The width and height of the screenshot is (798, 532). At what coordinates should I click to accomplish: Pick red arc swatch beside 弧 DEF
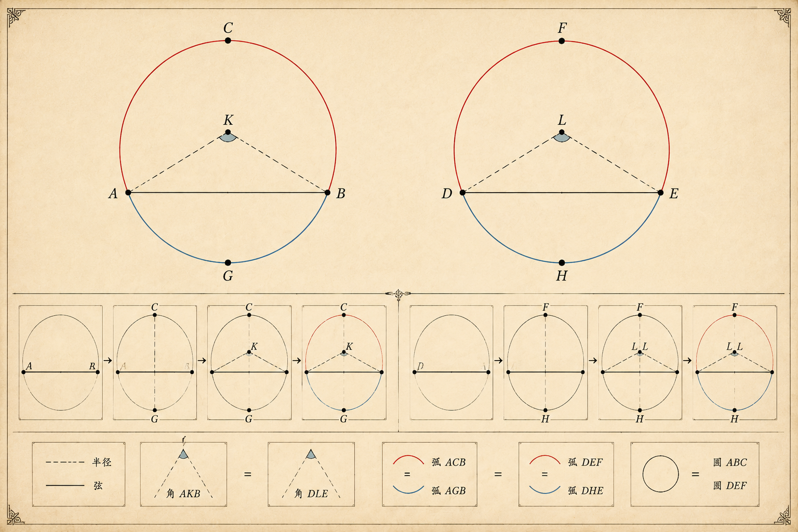(x=545, y=460)
